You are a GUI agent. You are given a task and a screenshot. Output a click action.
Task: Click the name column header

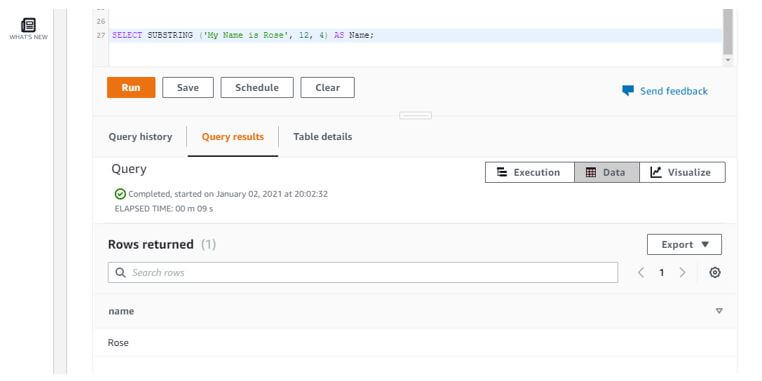(121, 311)
